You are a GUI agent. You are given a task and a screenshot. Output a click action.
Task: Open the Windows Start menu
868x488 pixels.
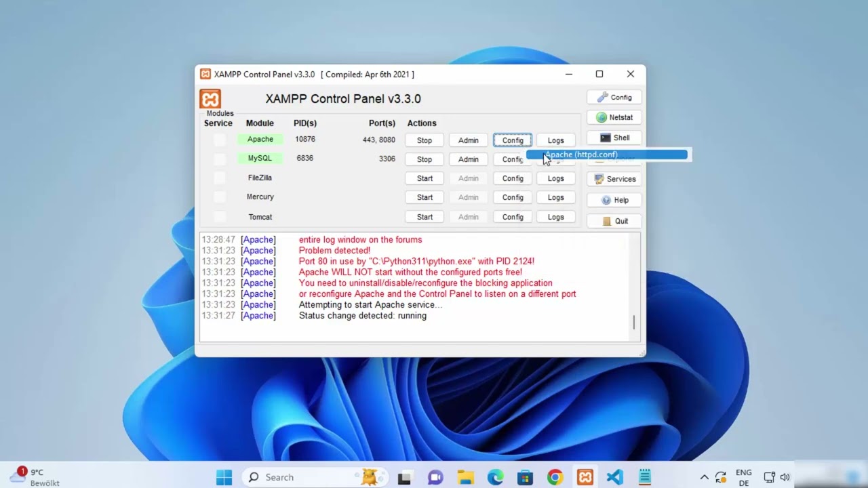click(224, 477)
